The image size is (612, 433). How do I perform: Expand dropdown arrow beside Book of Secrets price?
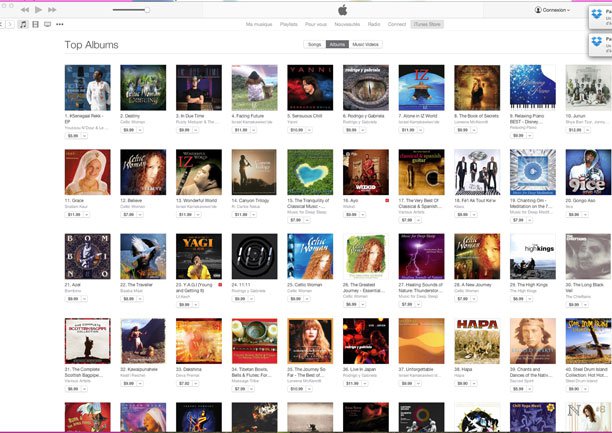coord(474,130)
